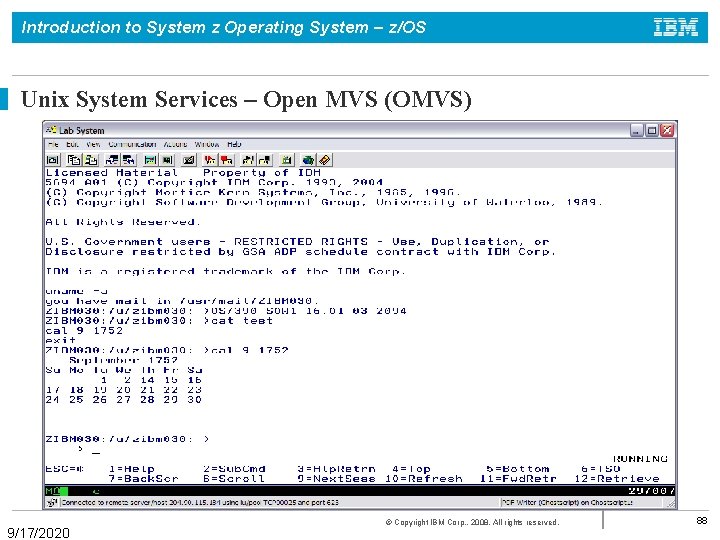Click the Lab System title bar icon
This screenshot has width=720, height=540.
(51, 130)
